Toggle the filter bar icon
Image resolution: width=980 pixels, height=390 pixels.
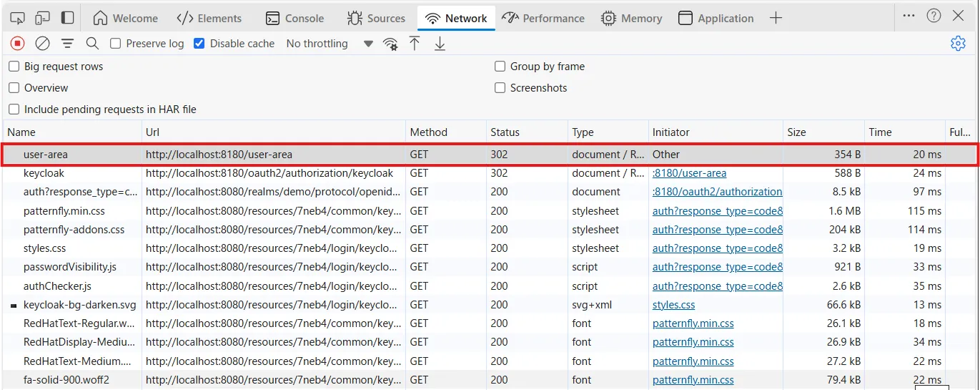[x=67, y=44]
